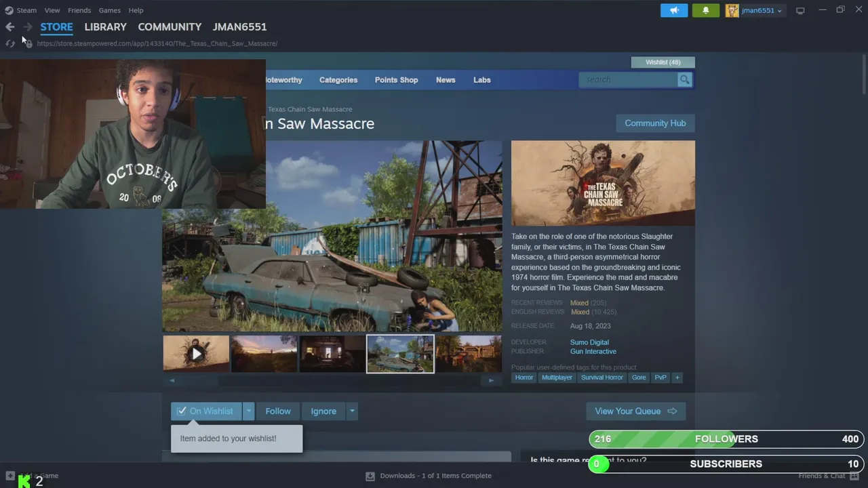Open the Community Hub button
Image resolution: width=868 pixels, height=488 pixels.
655,123
